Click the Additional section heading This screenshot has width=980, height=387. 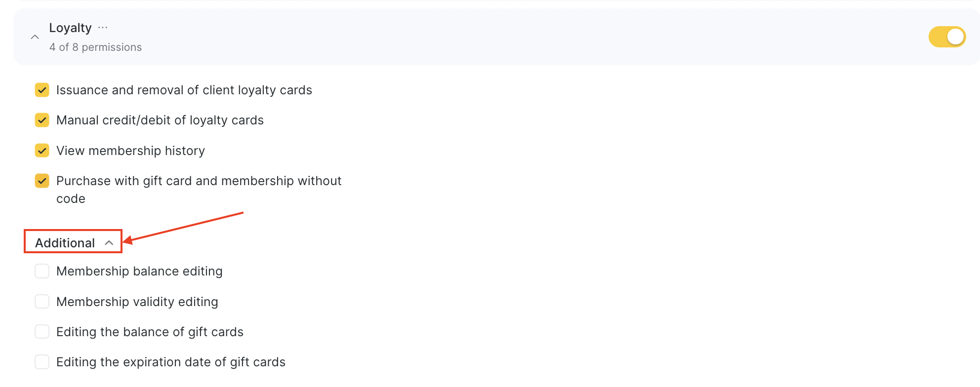(x=65, y=243)
